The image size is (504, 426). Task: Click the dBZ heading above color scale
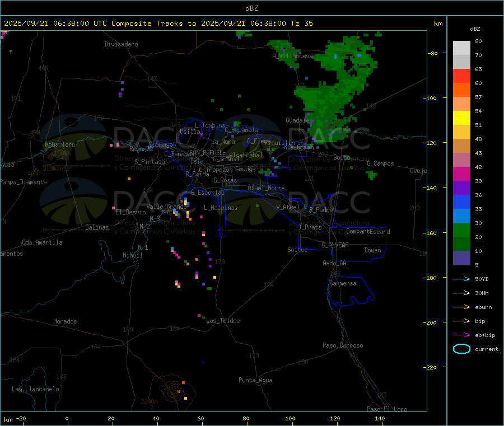point(475,29)
